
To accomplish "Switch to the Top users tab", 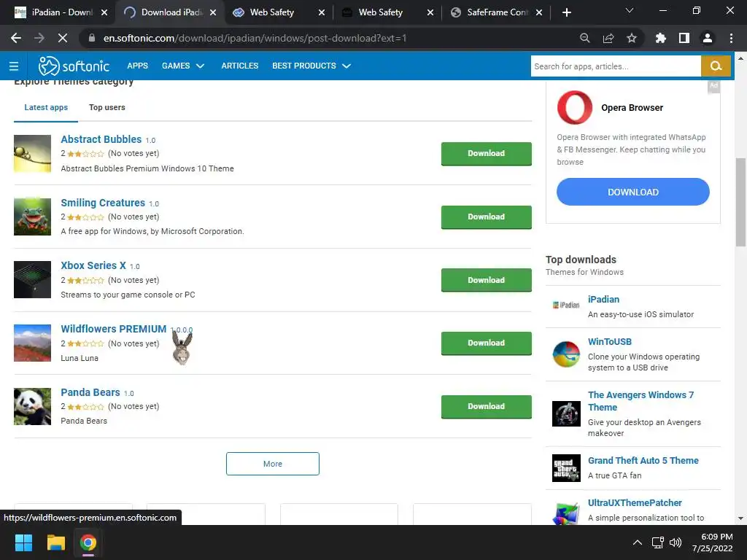I will click(x=107, y=108).
